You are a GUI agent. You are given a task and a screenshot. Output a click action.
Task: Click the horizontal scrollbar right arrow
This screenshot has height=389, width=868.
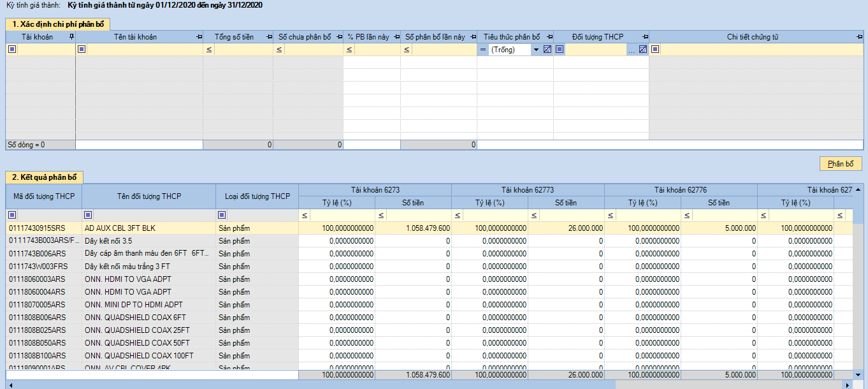tap(847, 385)
